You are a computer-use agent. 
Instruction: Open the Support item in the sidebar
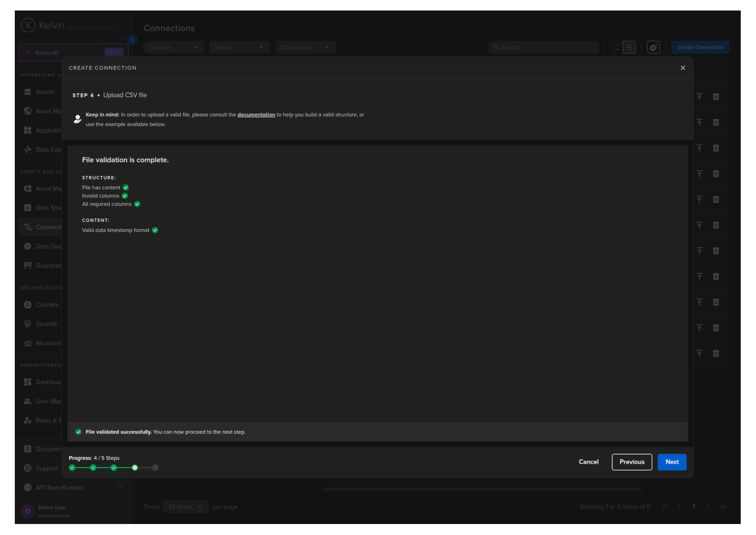tap(47, 468)
